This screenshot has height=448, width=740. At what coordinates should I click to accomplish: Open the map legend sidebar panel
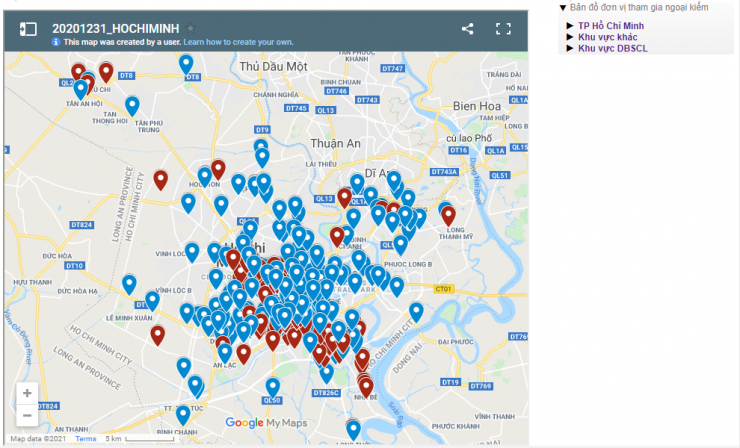point(29,29)
